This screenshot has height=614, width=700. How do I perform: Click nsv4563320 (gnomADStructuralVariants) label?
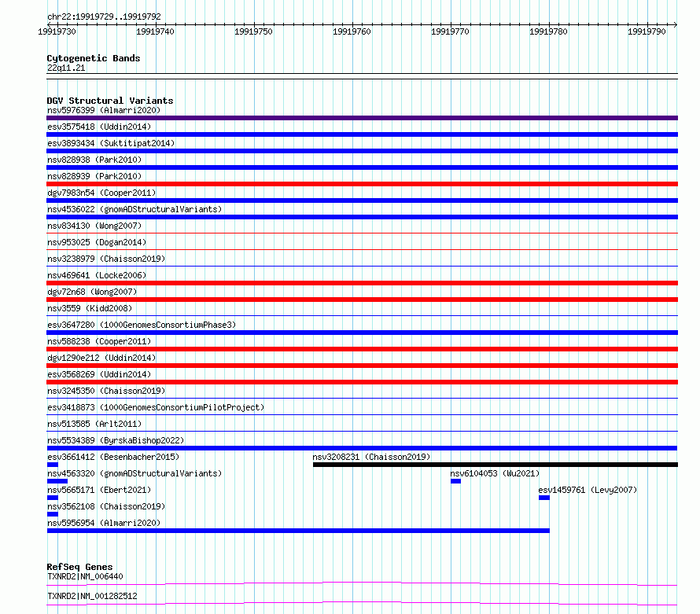134,473
